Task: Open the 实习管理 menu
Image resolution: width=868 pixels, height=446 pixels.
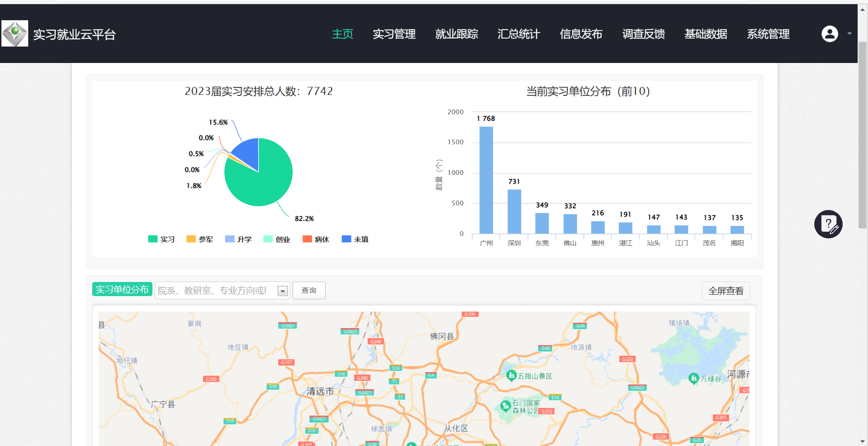Action: (x=394, y=34)
